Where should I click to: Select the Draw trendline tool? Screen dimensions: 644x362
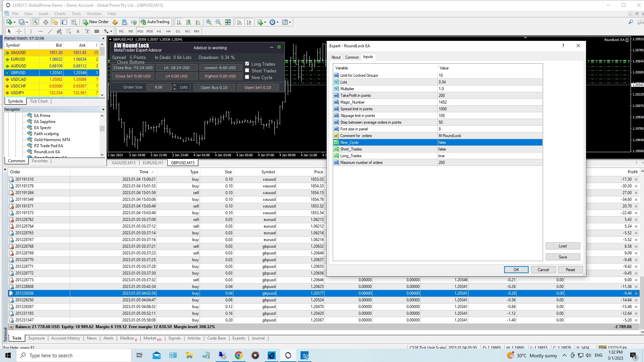click(x=50, y=31)
